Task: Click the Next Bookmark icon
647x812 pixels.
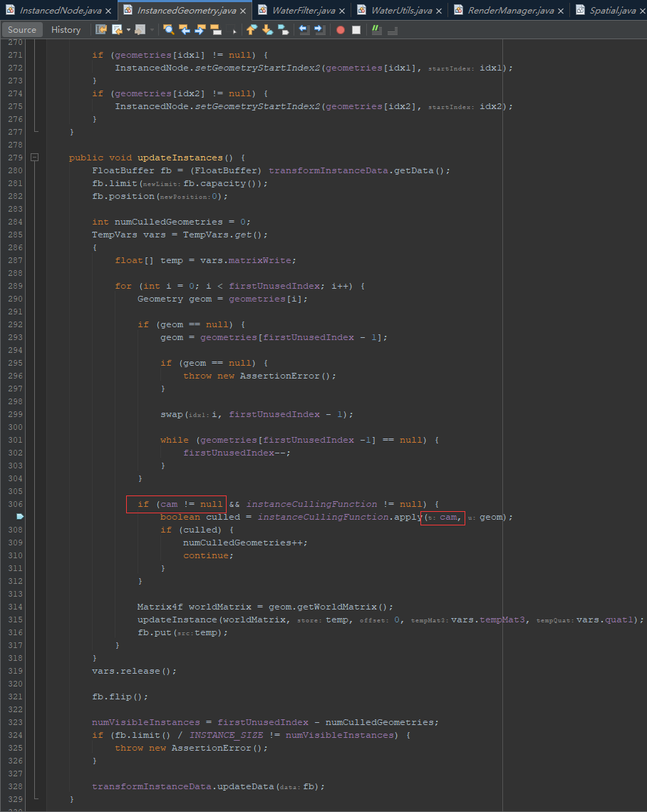Action: click(x=267, y=29)
